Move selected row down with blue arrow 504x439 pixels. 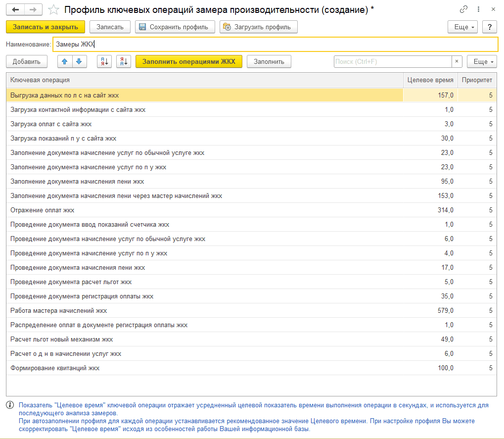(80, 61)
